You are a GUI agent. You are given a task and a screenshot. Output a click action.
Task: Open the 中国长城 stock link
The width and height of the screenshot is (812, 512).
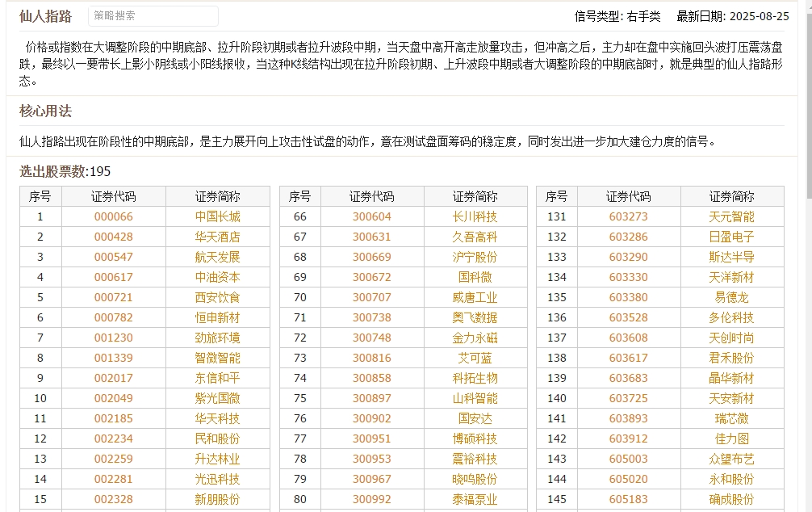tap(217, 216)
